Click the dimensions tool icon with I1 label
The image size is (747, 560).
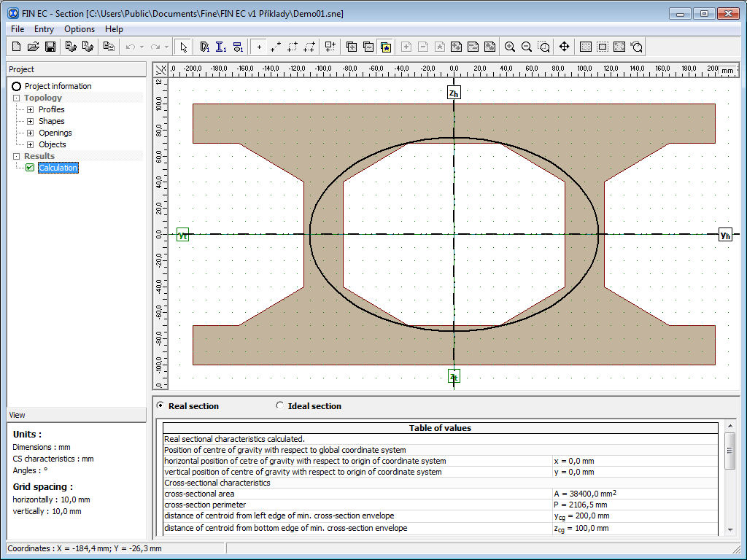tap(220, 46)
